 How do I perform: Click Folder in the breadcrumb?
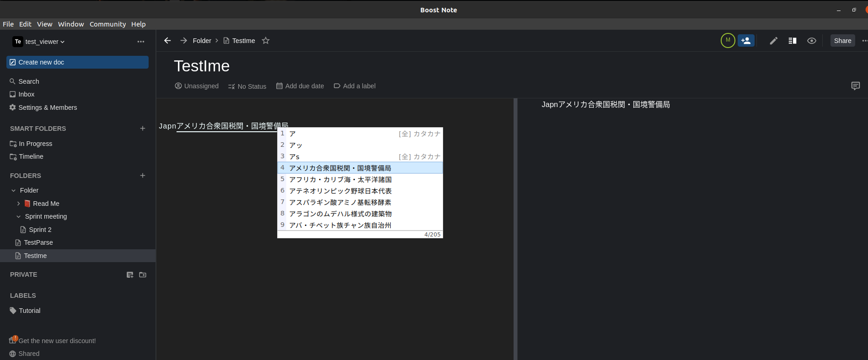click(202, 41)
